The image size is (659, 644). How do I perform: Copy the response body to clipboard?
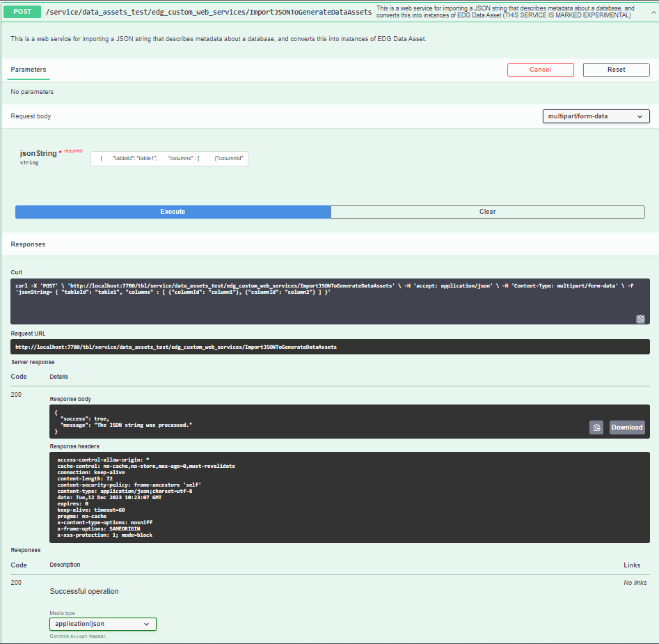(x=596, y=427)
